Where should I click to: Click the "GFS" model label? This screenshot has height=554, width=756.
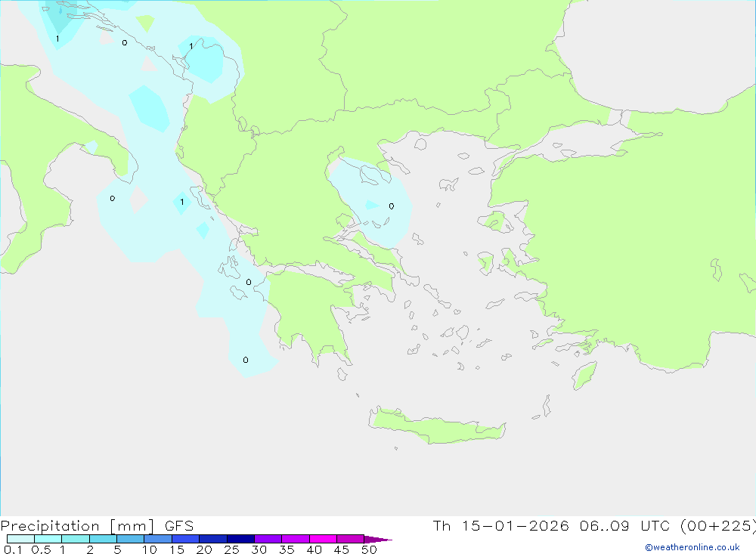click(179, 526)
